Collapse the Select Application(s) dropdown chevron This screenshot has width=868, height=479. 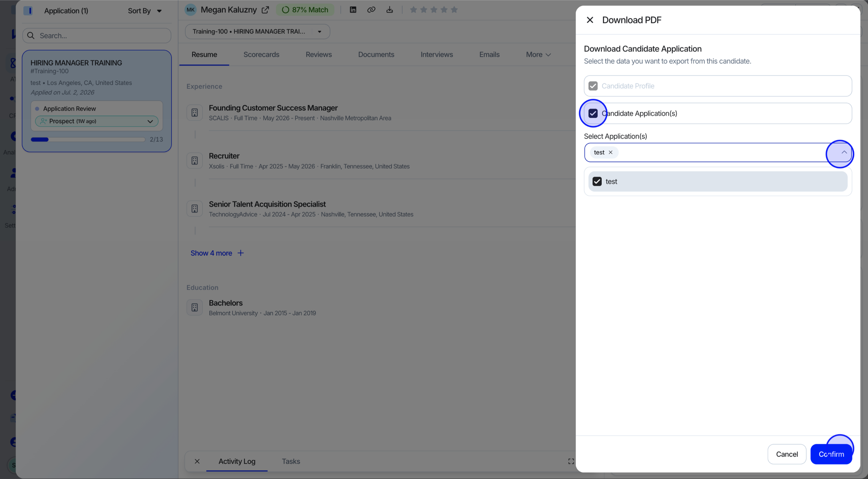pos(844,152)
